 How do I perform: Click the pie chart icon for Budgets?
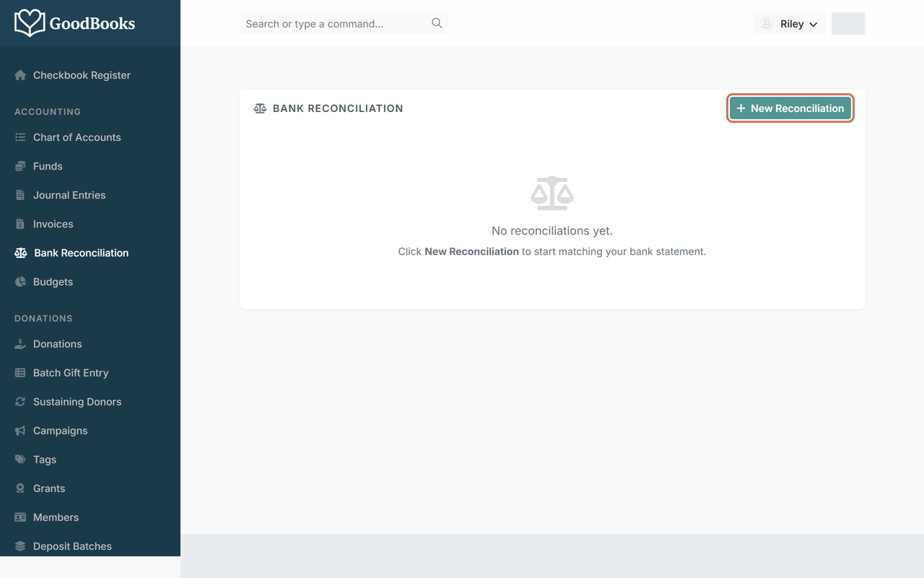coord(20,282)
